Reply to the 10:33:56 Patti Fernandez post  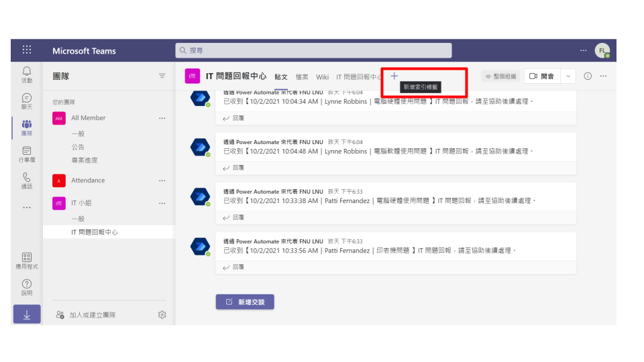coord(233,267)
